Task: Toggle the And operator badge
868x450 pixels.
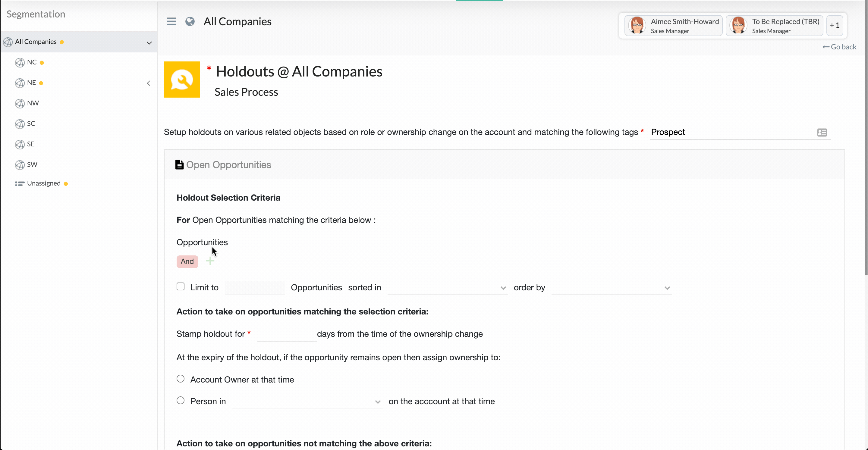Action: click(187, 261)
